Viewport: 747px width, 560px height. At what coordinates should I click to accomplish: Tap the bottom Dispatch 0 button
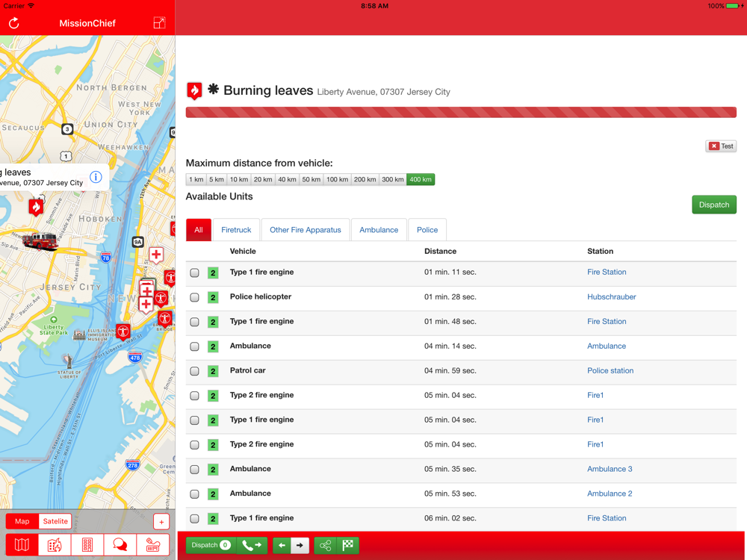[x=211, y=545]
